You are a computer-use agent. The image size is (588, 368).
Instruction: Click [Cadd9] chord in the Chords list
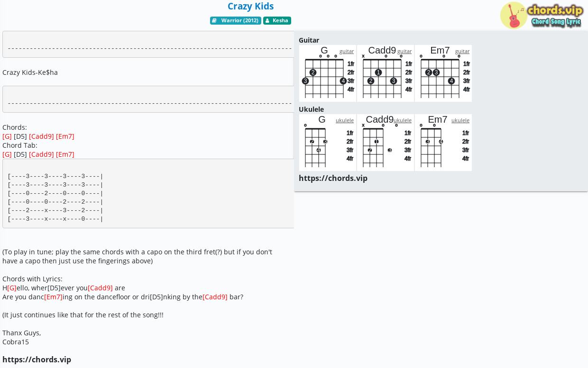click(41, 136)
